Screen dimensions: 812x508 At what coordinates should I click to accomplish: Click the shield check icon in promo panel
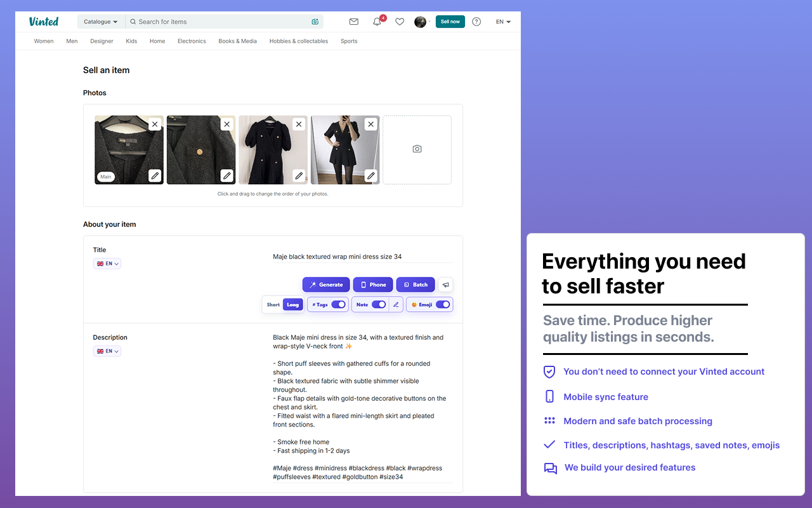coord(549,371)
